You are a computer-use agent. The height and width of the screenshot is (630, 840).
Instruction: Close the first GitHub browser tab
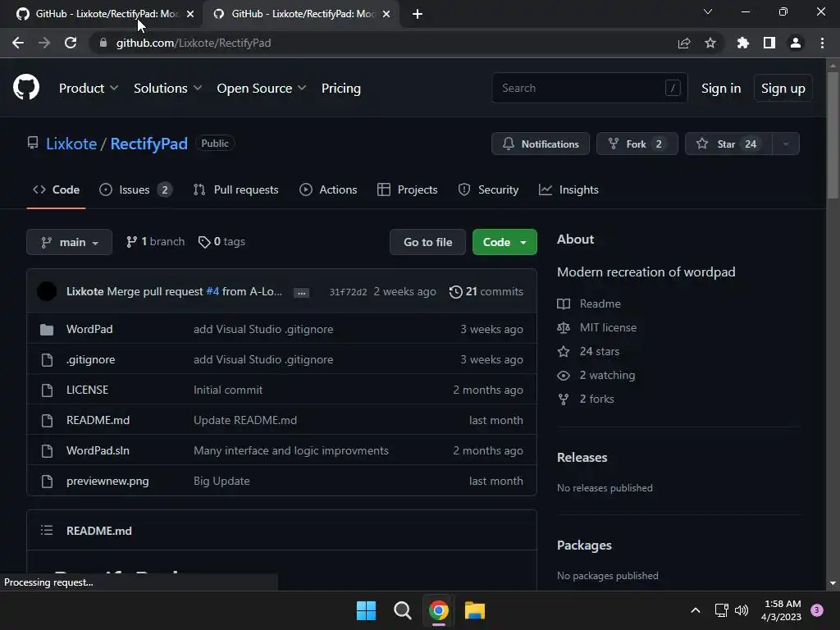click(190, 14)
